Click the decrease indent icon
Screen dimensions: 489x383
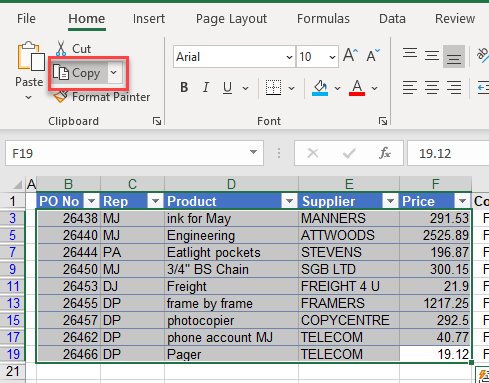(x=483, y=88)
